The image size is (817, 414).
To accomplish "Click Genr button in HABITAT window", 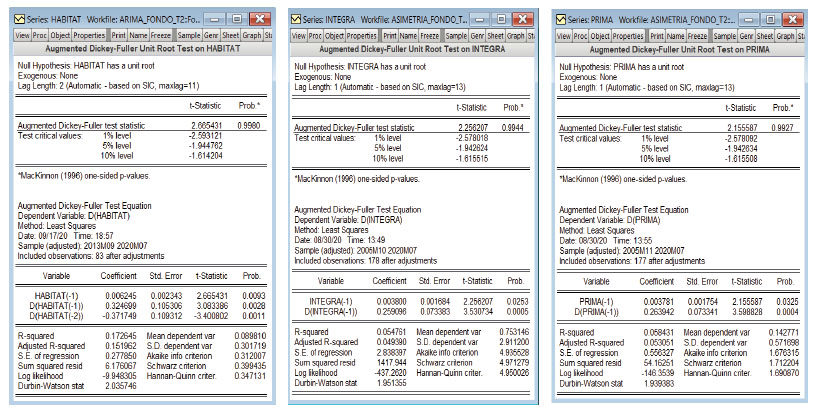I will click(x=211, y=35).
